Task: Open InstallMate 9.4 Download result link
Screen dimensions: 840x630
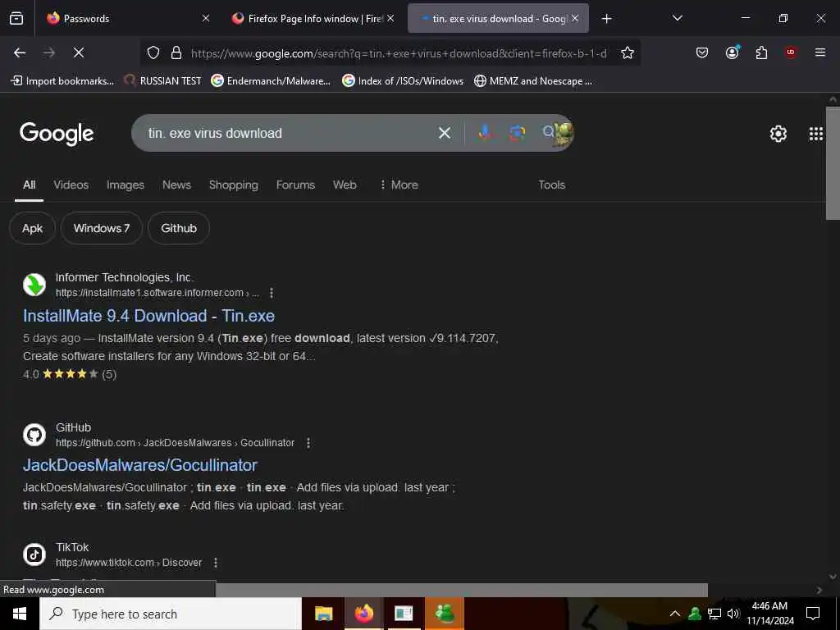Action: [148, 316]
